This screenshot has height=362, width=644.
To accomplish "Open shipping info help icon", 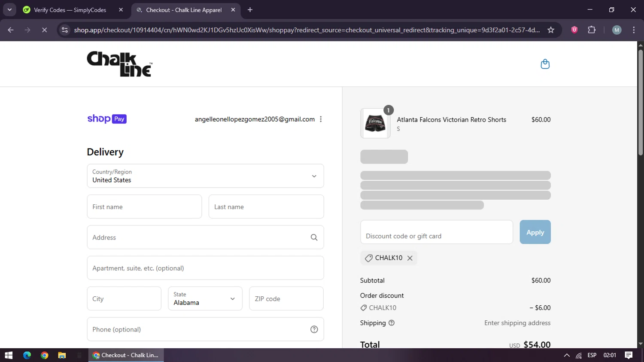I will [x=391, y=323].
